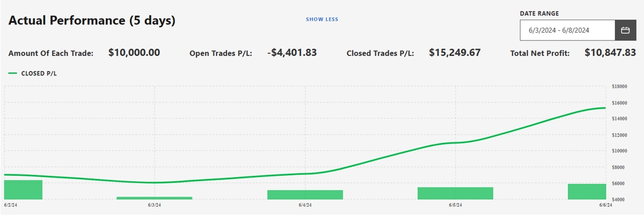
Task: Click the date range field 6/3/2024 - 6/8/2024
Action: (x=567, y=30)
